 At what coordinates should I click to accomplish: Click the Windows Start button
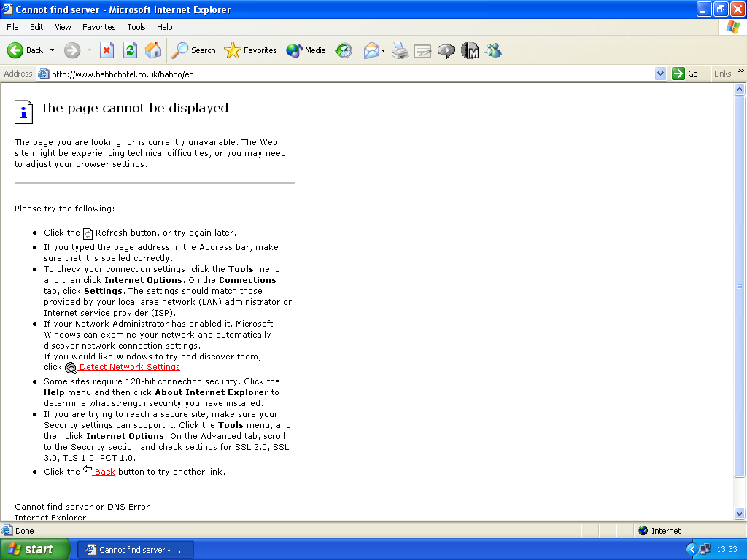(35, 550)
